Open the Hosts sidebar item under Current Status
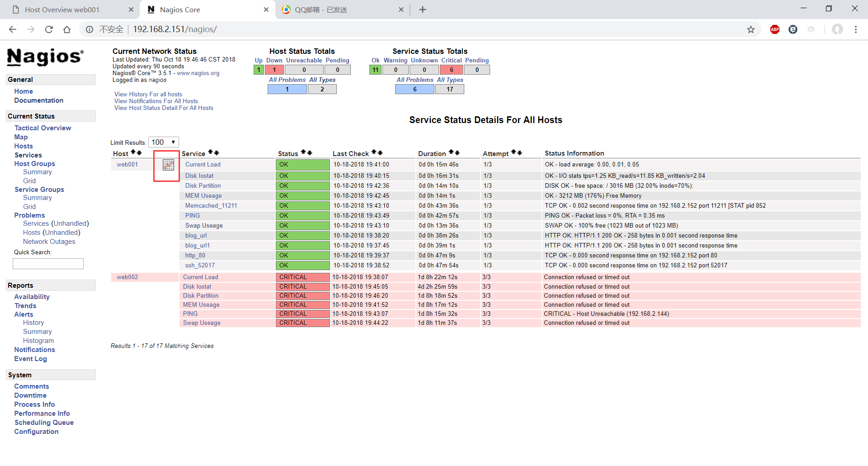The image size is (868, 466). click(24, 146)
